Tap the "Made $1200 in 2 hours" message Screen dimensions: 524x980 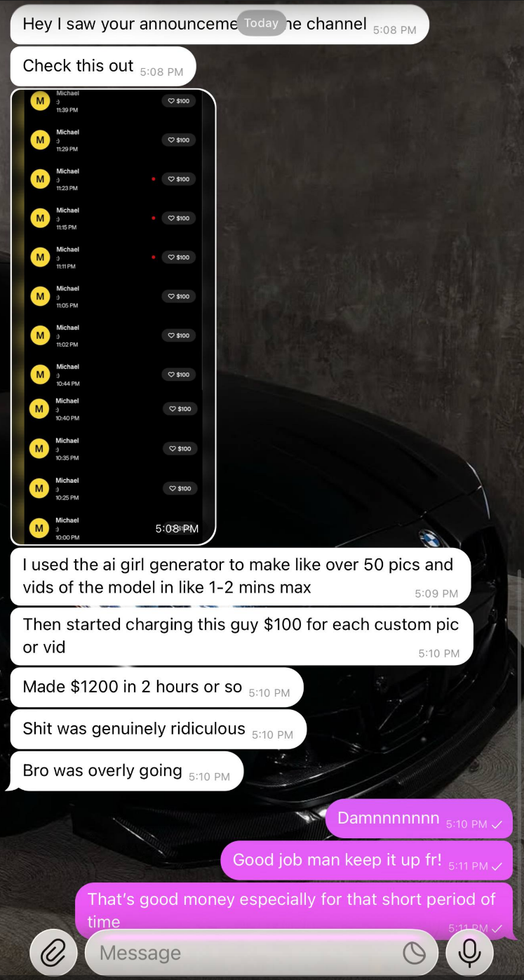(x=157, y=687)
